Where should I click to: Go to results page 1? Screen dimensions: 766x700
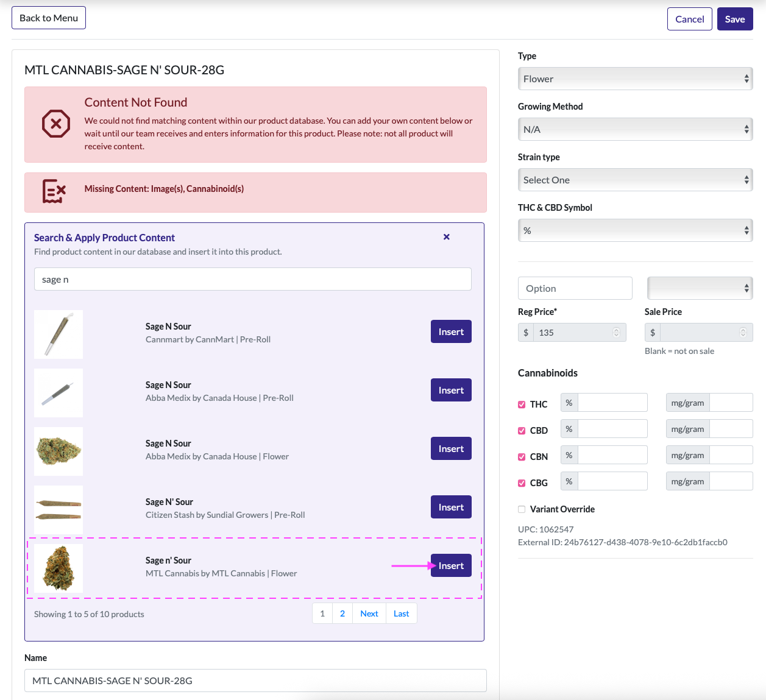tap(322, 613)
